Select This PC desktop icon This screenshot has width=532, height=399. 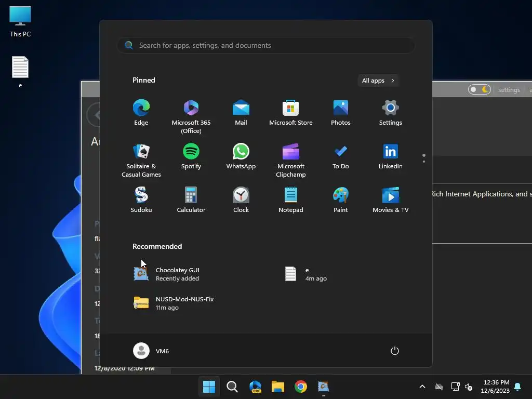tap(20, 21)
